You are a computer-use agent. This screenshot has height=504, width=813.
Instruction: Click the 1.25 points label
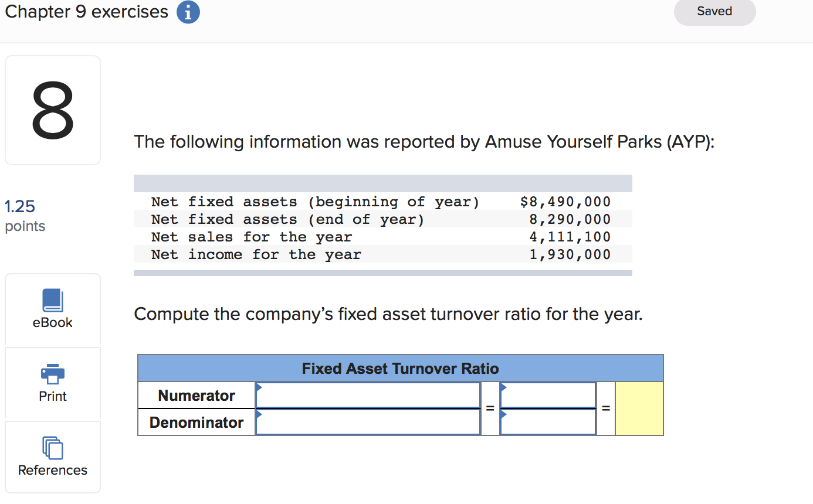(x=25, y=216)
